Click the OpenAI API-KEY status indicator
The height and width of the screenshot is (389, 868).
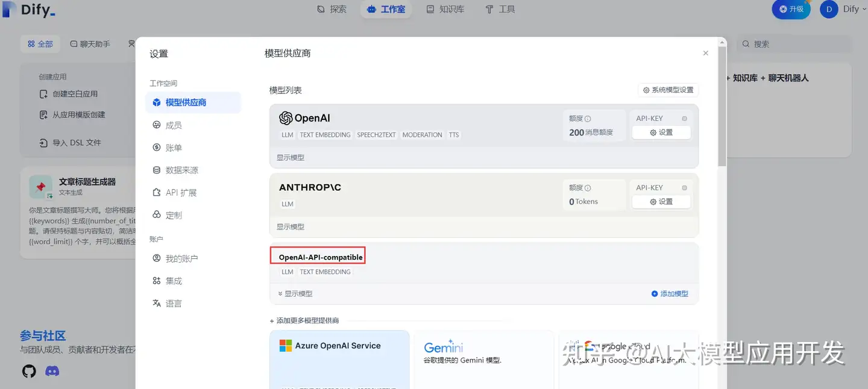click(x=684, y=119)
